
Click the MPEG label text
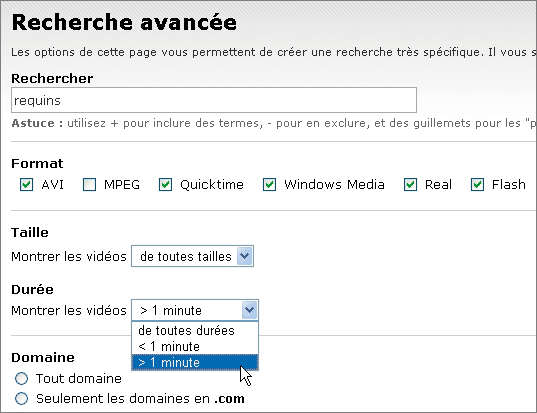click(122, 185)
